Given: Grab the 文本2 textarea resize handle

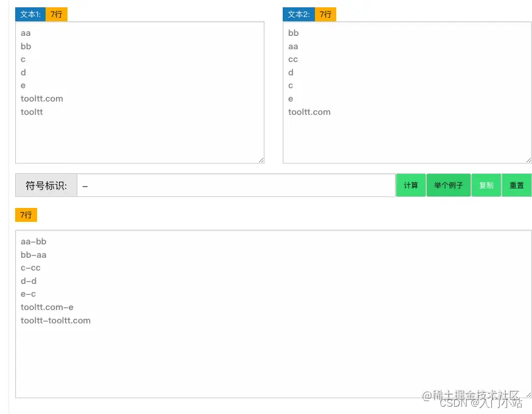Looking at the screenshot, I should point(528,160).
